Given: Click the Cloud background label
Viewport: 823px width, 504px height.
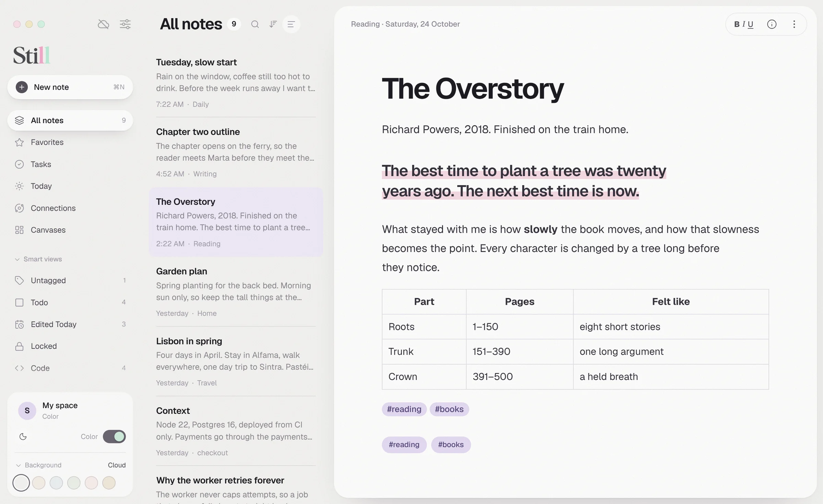Looking at the screenshot, I should coord(117,465).
